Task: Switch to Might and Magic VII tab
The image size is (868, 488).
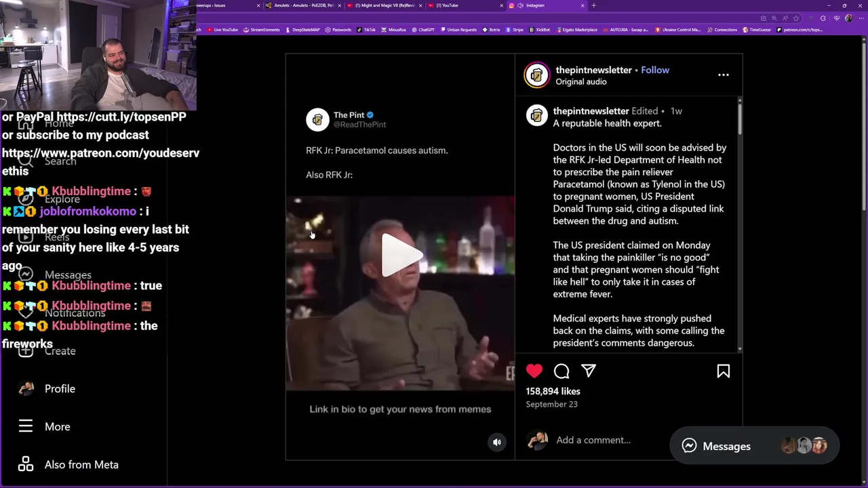Action: (385, 5)
